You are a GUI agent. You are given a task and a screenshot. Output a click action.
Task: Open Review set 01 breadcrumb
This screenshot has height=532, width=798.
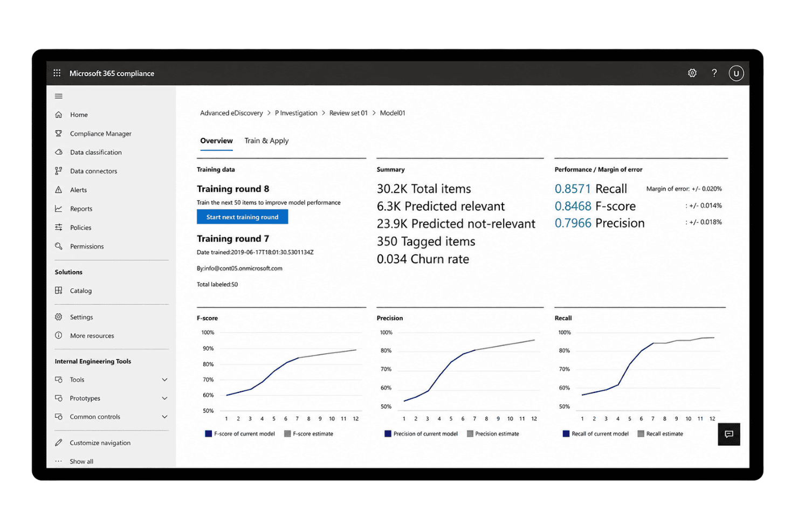coord(348,113)
